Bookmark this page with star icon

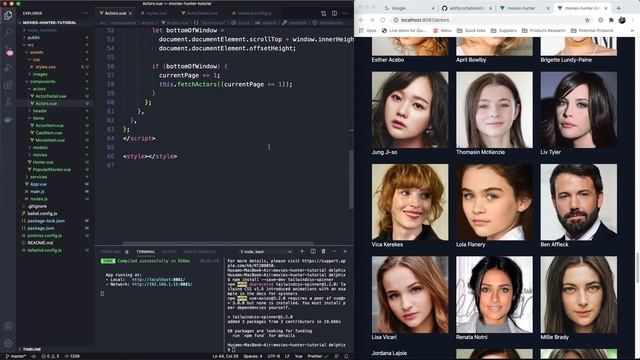[x=587, y=20]
